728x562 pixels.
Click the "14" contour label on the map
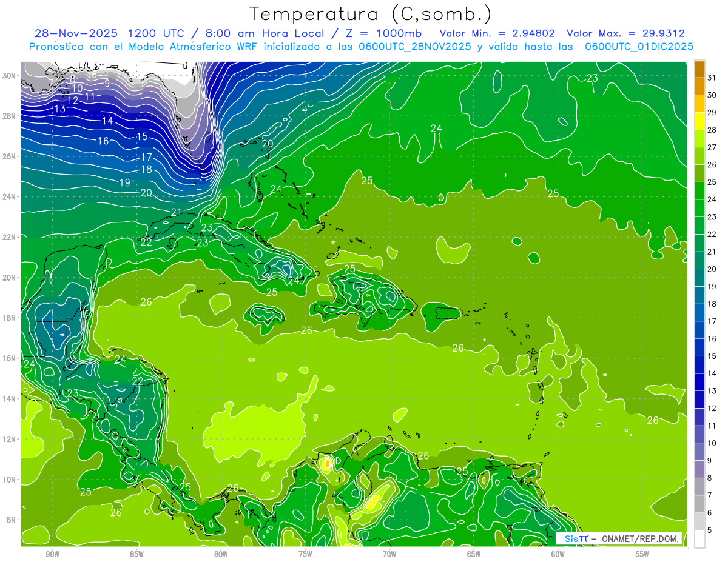tap(107, 121)
